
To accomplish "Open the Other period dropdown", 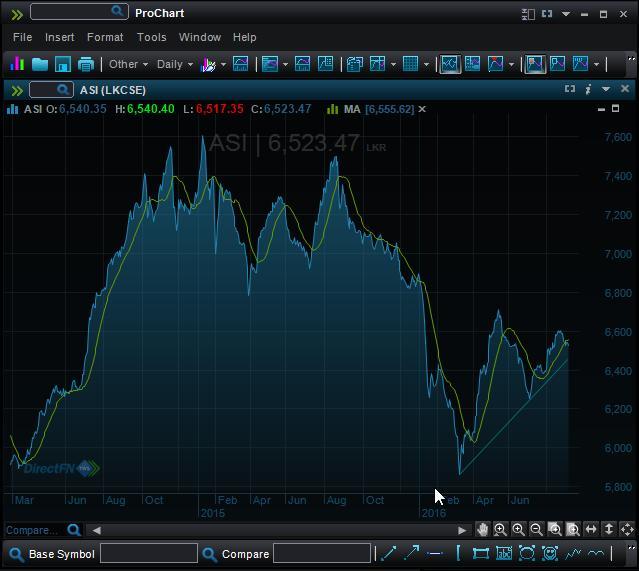I will (128, 64).
